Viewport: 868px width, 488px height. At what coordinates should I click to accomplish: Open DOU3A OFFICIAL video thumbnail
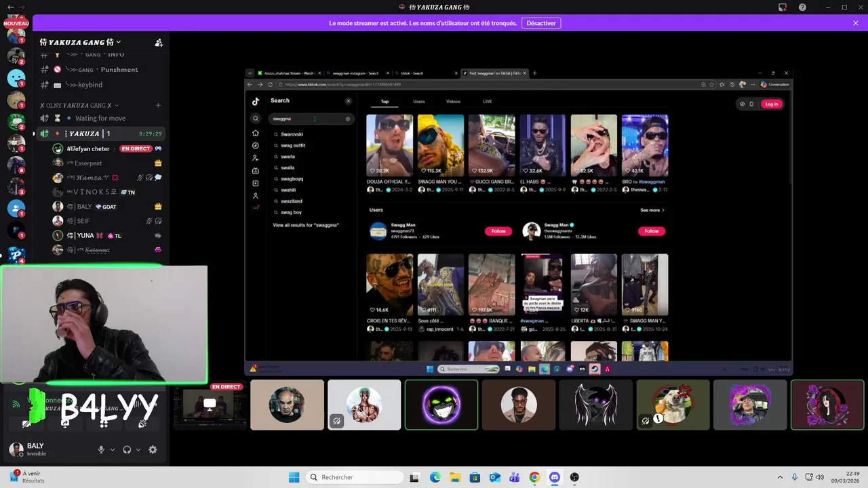click(389, 145)
